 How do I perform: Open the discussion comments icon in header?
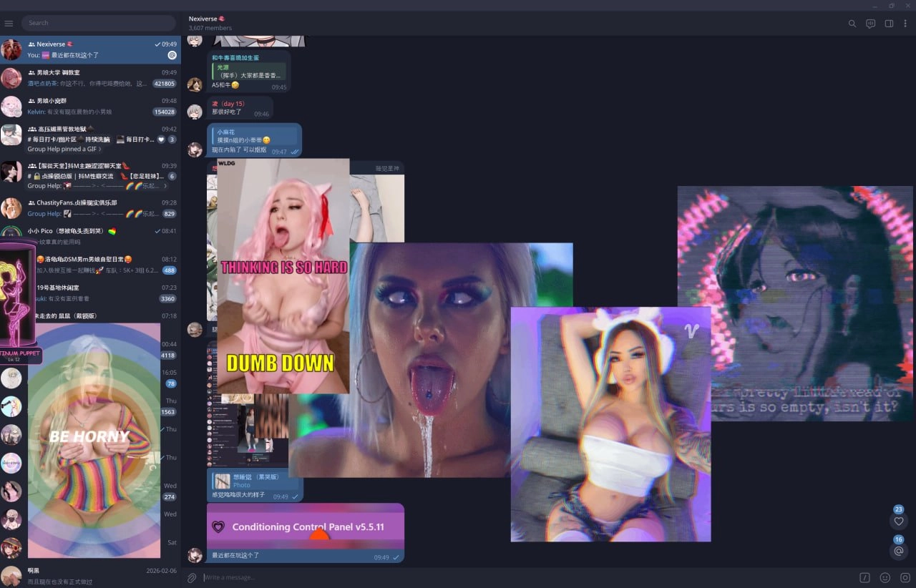[x=870, y=24]
